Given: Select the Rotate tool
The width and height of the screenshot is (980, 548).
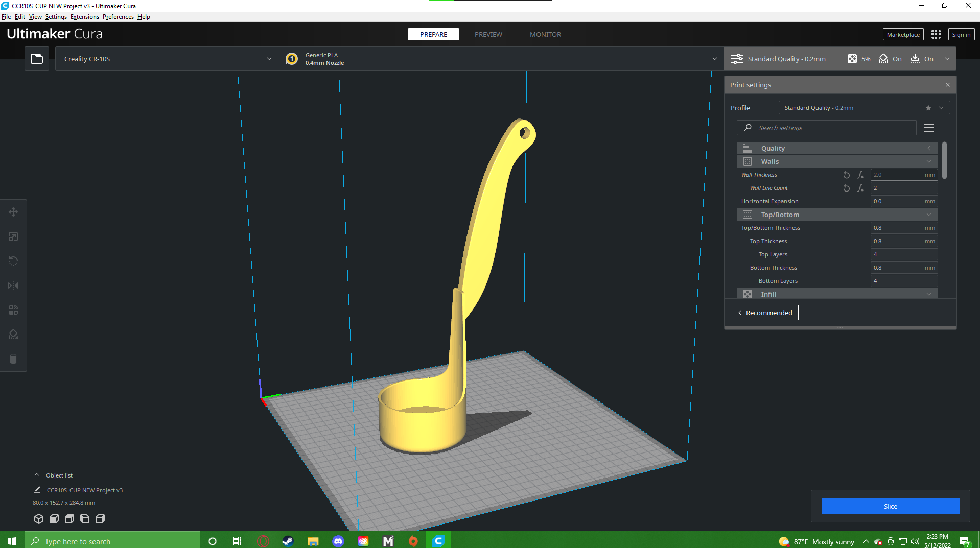Looking at the screenshot, I should pos(13,260).
